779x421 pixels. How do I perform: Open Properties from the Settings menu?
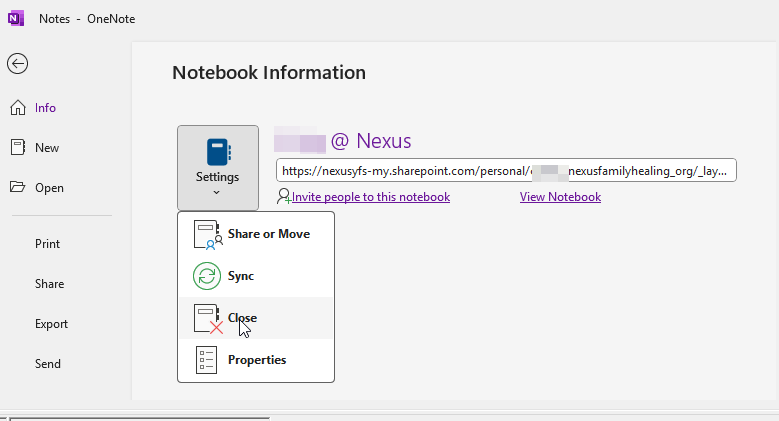point(256,360)
